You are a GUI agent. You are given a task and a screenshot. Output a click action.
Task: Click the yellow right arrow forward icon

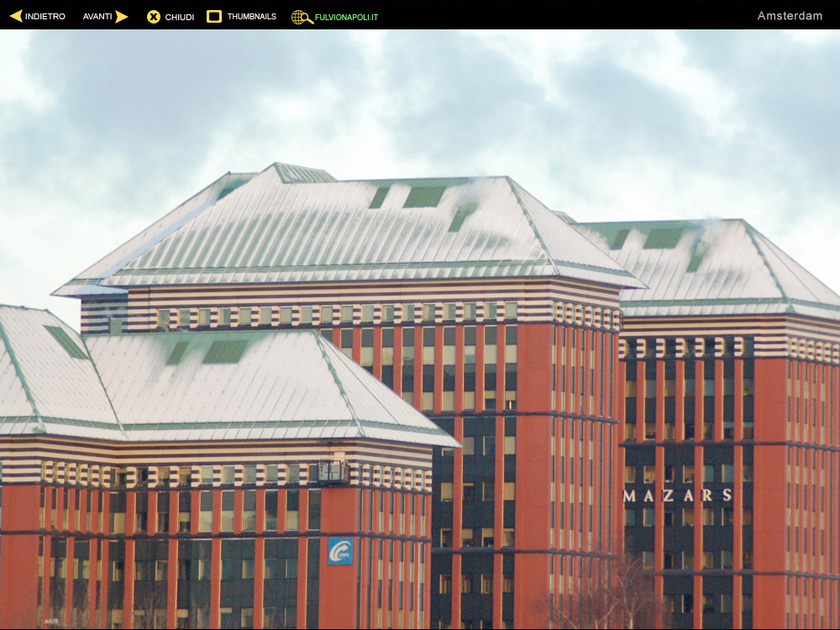coord(122,17)
